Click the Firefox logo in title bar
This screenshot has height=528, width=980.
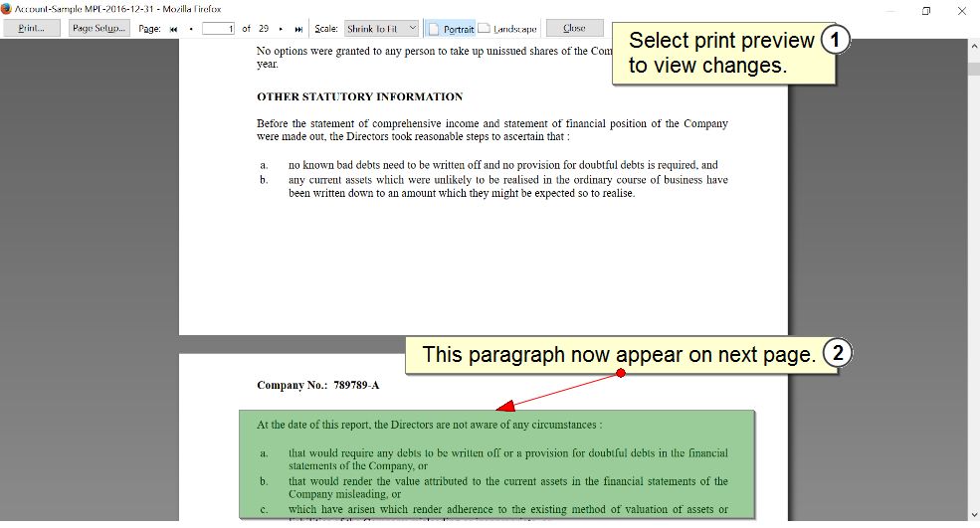tap(7, 9)
